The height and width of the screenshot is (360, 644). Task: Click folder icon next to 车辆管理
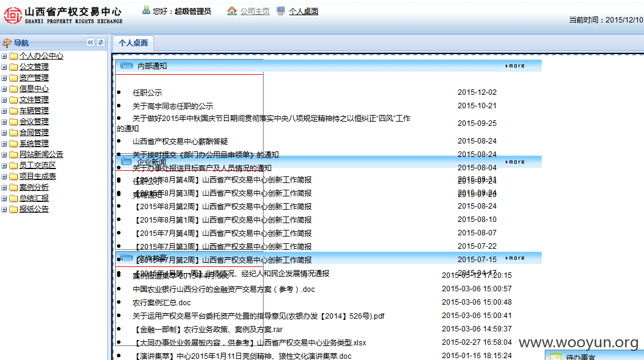[13, 111]
